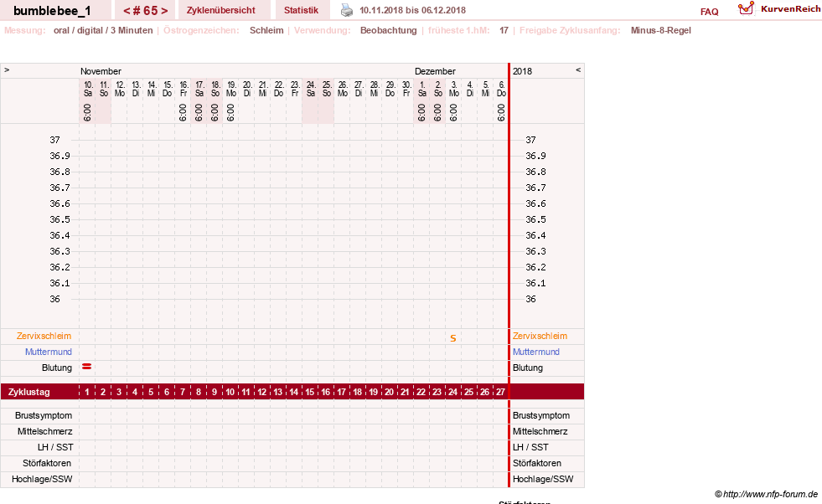Screen dimensions: 822x504
Task: Click the right Hochlage/SSW label
Action: tap(543, 479)
